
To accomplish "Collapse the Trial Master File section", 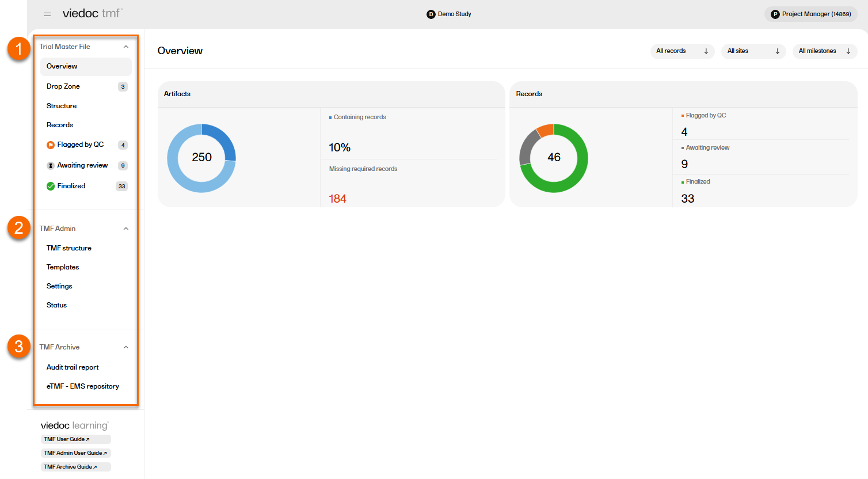I will point(126,47).
